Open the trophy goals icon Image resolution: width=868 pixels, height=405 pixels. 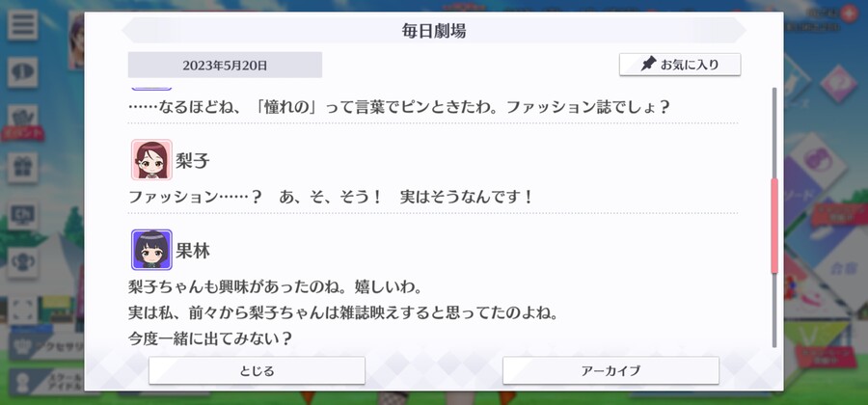pos(23,263)
